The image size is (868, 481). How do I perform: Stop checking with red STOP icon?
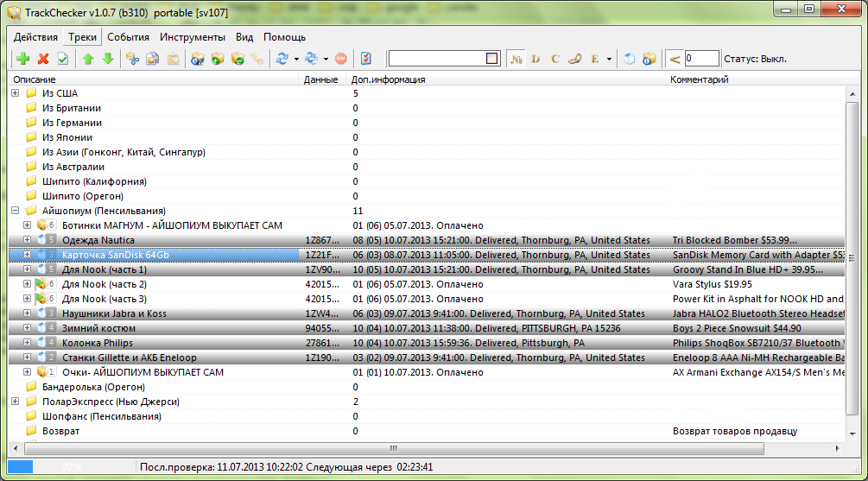[341, 59]
